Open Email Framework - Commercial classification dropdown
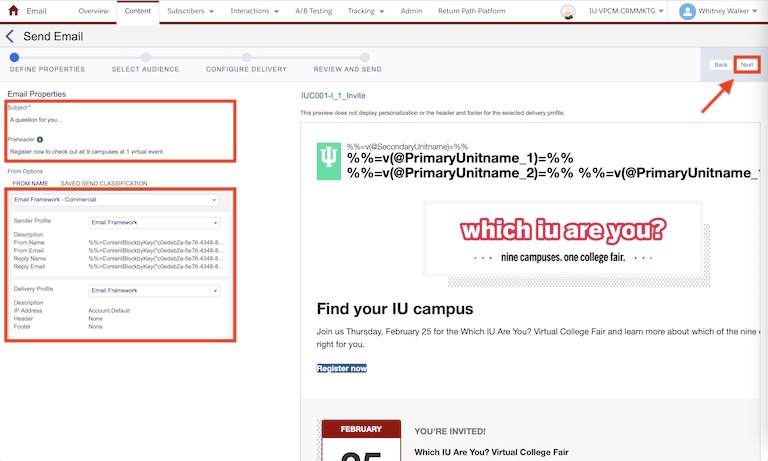 tap(115, 200)
